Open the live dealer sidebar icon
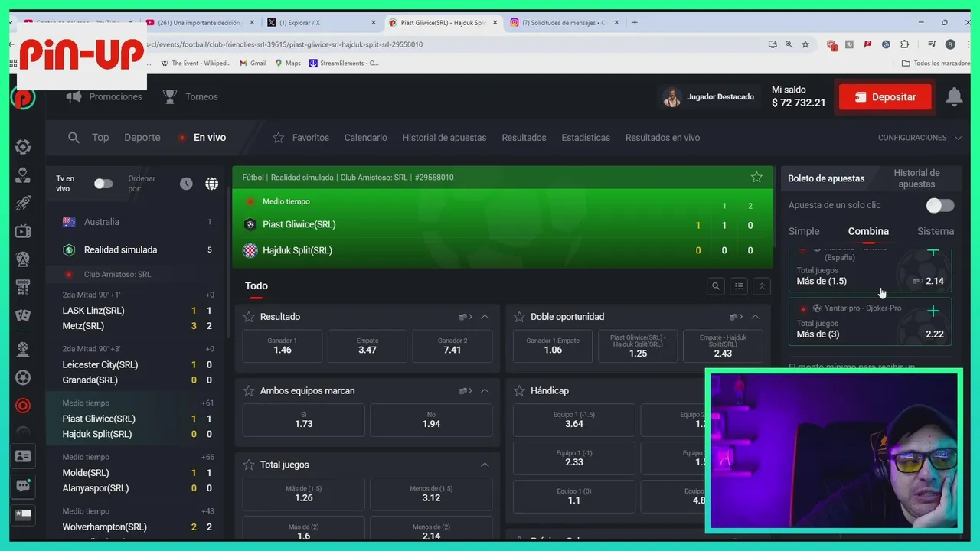The height and width of the screenshot is (551, 980). point(23,175)
